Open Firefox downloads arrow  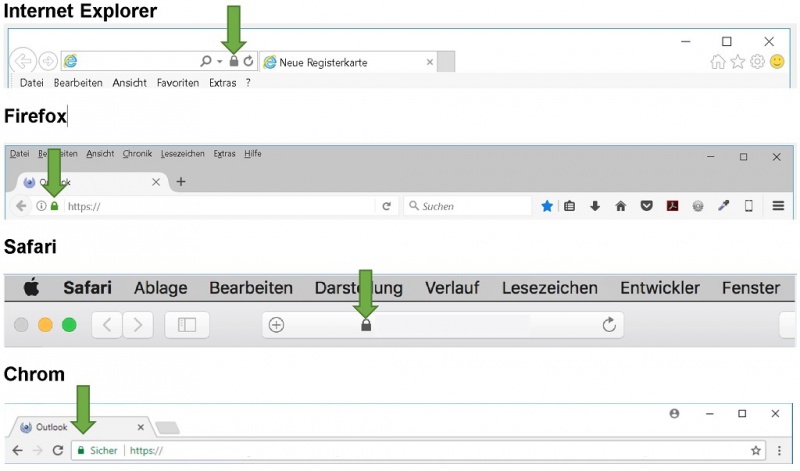[x=595, y=206]
